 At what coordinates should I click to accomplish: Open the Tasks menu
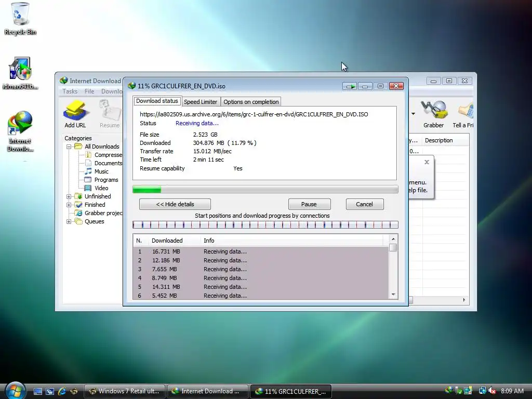(x=70, y=91)
